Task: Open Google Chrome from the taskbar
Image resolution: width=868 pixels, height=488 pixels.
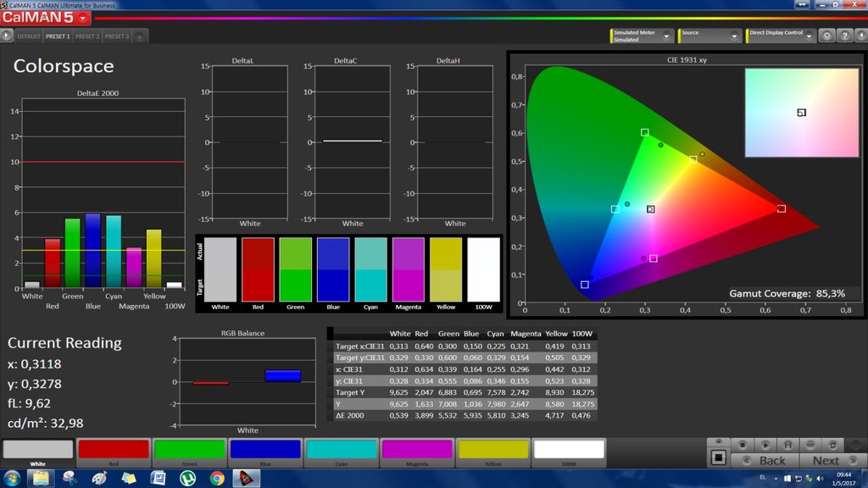Action: click(x=217, y=478)
